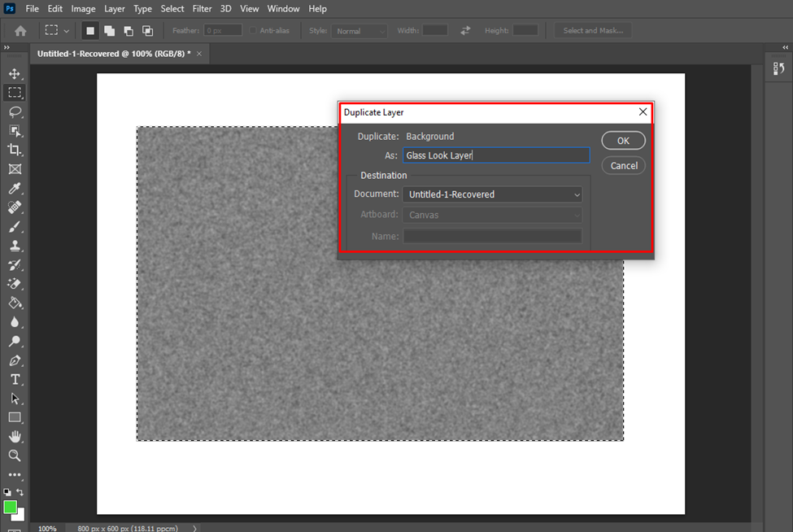793x532 pixels.
Task: Open the Window menu
Action: (283, 9)
